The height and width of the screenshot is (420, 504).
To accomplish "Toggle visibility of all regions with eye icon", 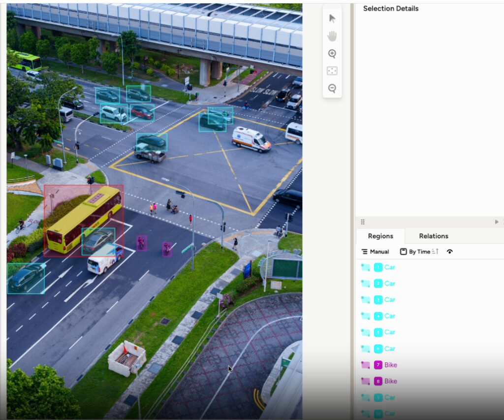I will click(x=449, y=252).
